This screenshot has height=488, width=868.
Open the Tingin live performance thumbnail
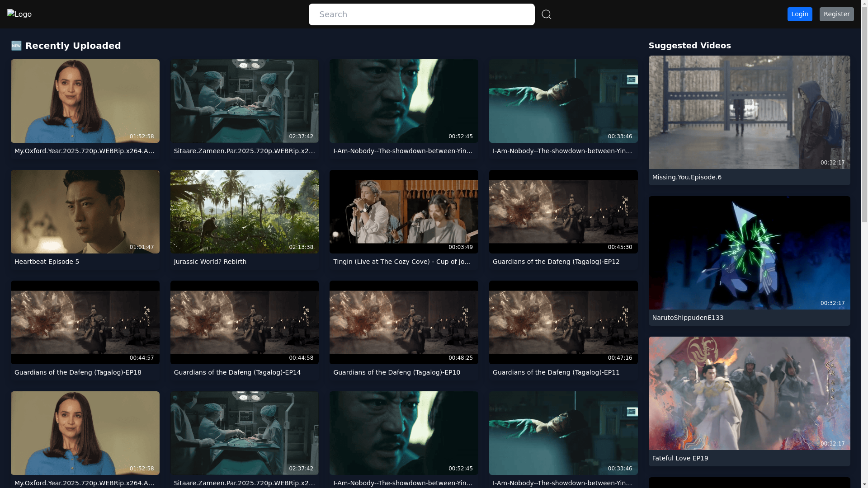click(x=404, y=211)
